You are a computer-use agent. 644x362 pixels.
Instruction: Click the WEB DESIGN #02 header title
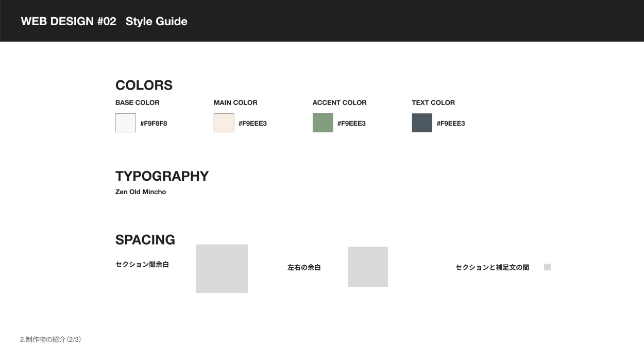(x=69, y=21)
